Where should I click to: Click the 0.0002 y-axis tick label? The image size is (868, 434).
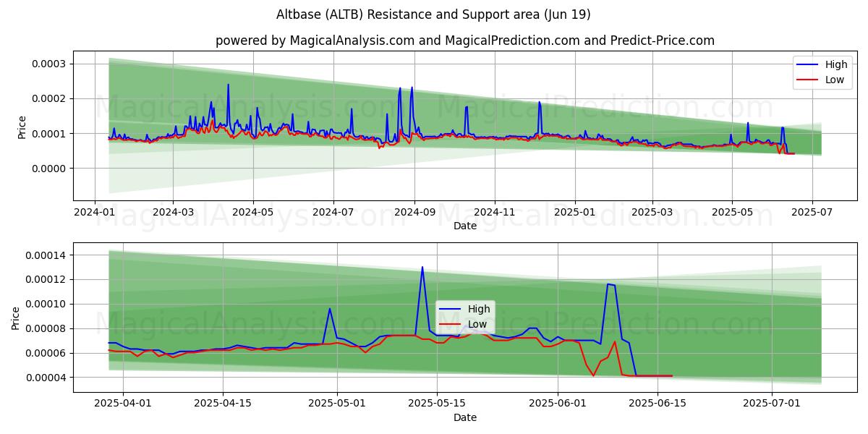point(48,98)
